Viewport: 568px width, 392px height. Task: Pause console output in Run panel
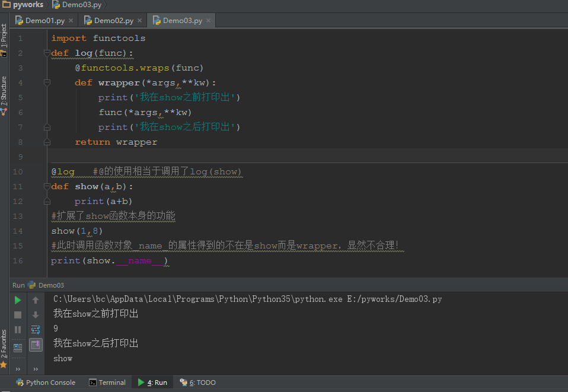(17, 329)
